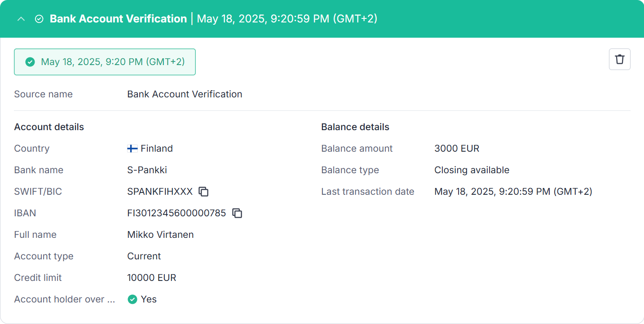This screenshot has height=324, width=644.
Task: Click the Account details heading
Action: (x=49, y=127)
